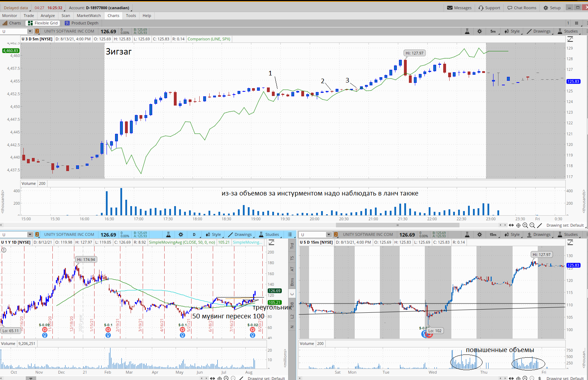Click Comparison (LINE, SPX) label
The image size is (588, 380).
point(209,39)
